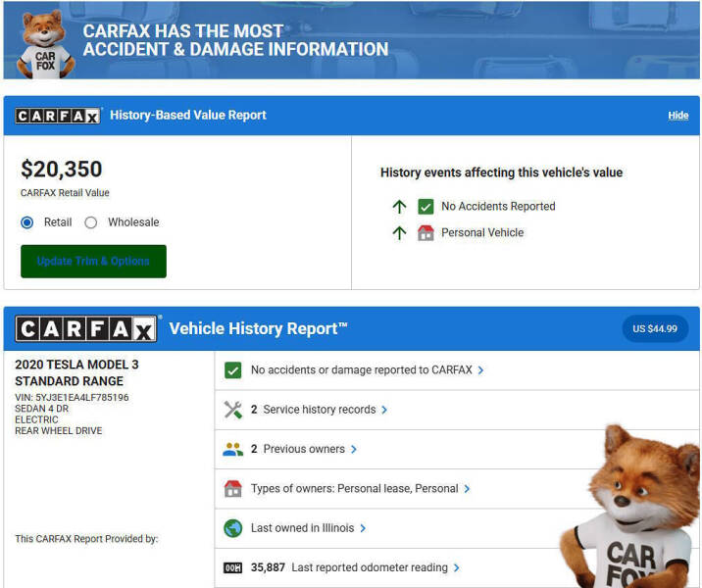The width and height of the screenshot is (702, 588).
Task: Click the large CARFAX Vehicle History Report logo
Action: tap(85, 328)
